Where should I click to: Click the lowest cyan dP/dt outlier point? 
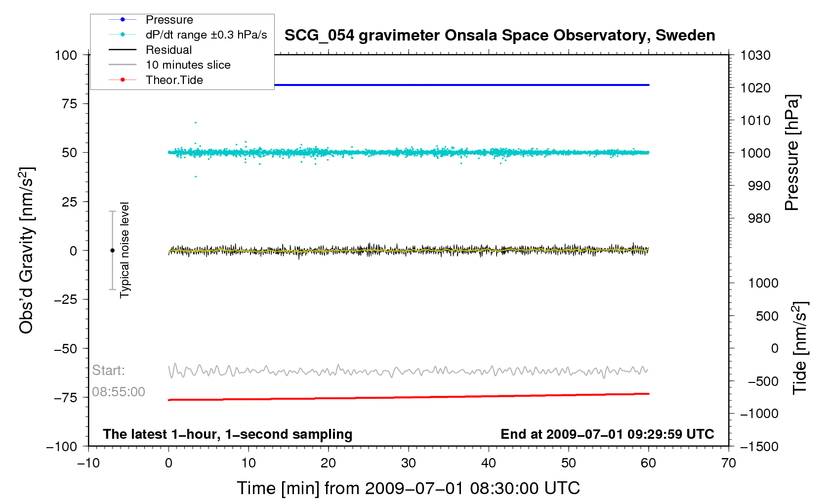click(x=196, y=176)
